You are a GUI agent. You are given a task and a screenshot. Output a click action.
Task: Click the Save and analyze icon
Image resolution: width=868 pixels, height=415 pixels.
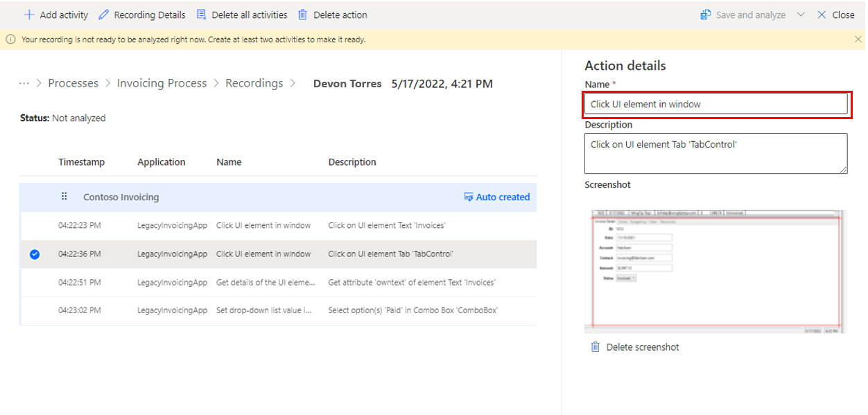706,15
